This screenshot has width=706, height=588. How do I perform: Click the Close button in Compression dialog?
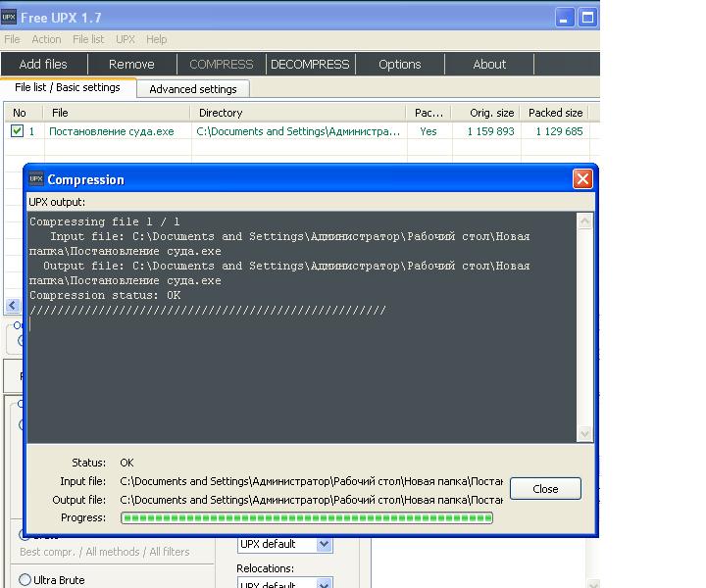pos(545,489)
